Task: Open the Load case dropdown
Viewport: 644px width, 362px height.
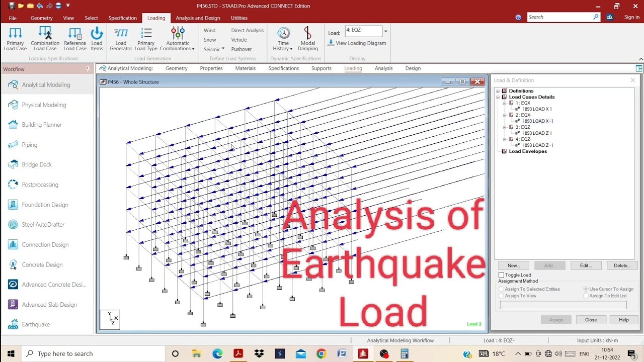Action: click(385, 31)
